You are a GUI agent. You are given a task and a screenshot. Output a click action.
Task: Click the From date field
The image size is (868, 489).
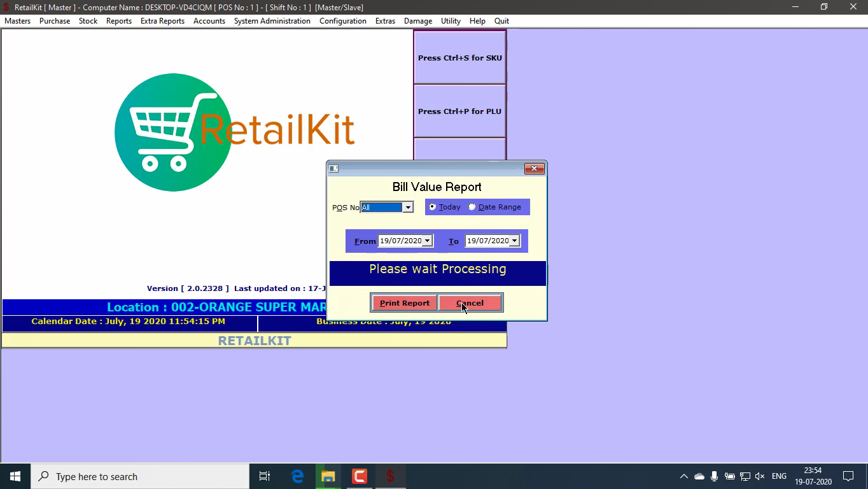[x=400, y=241]
